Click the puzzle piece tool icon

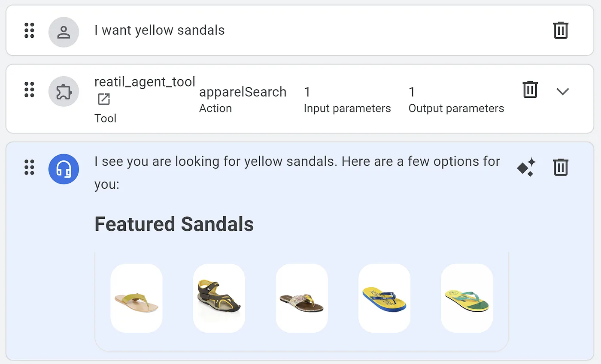pos(64,91)
